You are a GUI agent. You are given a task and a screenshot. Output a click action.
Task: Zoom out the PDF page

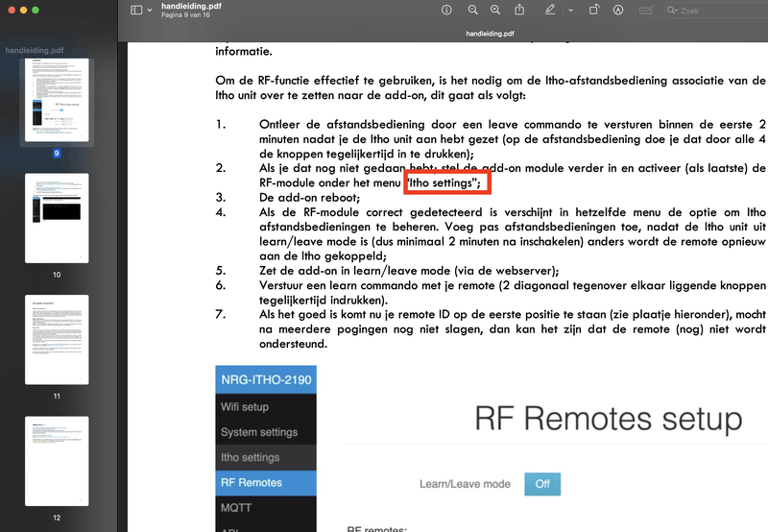click(x=472, y=10)
